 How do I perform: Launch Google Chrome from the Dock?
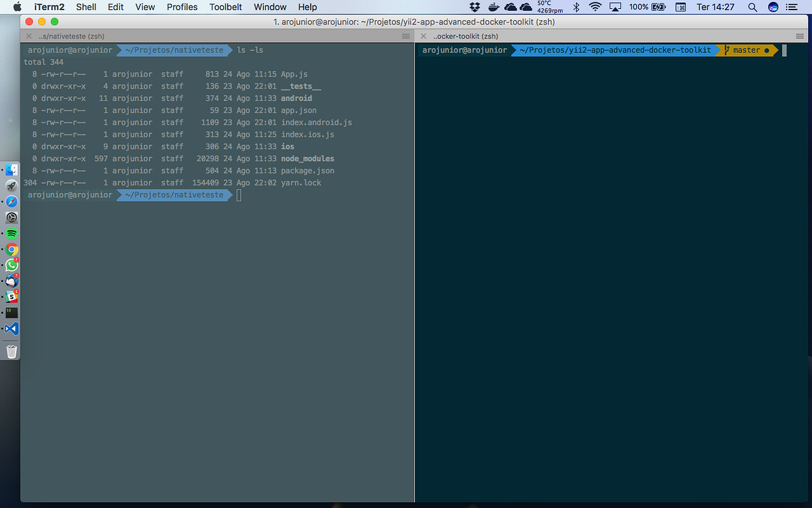pyautogui.click(x=12, y=247)
